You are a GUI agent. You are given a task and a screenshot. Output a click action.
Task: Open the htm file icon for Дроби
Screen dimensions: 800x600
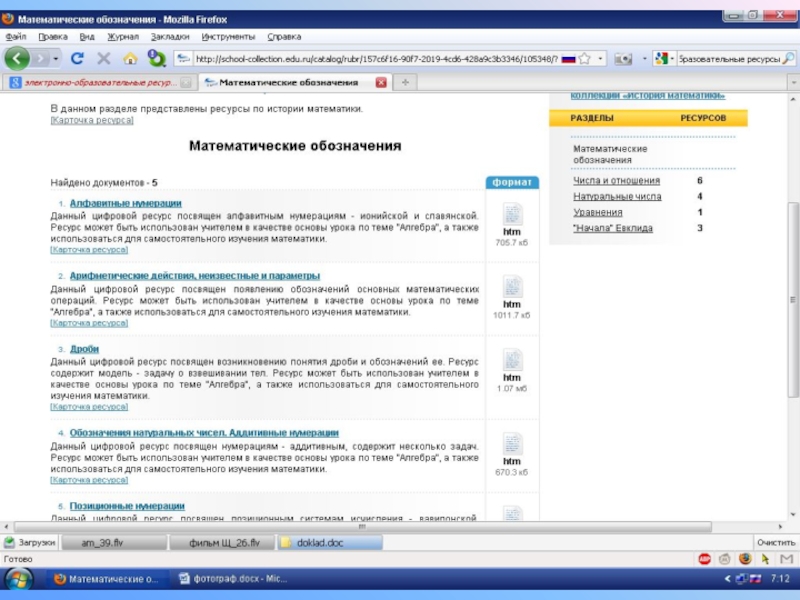[512, 361]
